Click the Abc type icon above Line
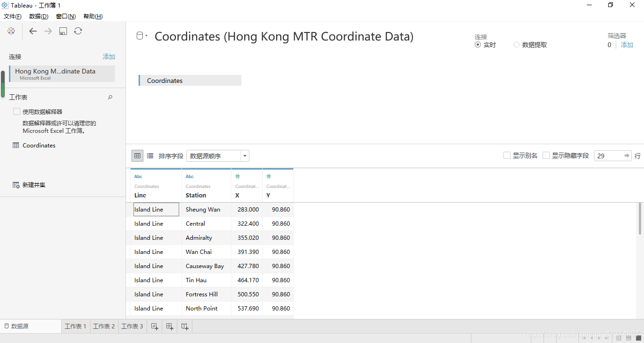Image resolution: width=644 pixels, height=343 pixels. tap(138, 177)
